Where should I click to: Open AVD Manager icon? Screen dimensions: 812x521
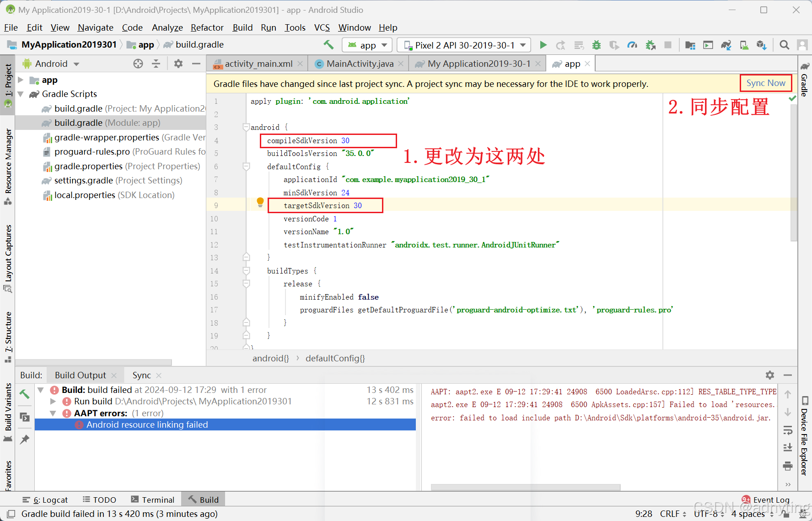click(744, 45)
